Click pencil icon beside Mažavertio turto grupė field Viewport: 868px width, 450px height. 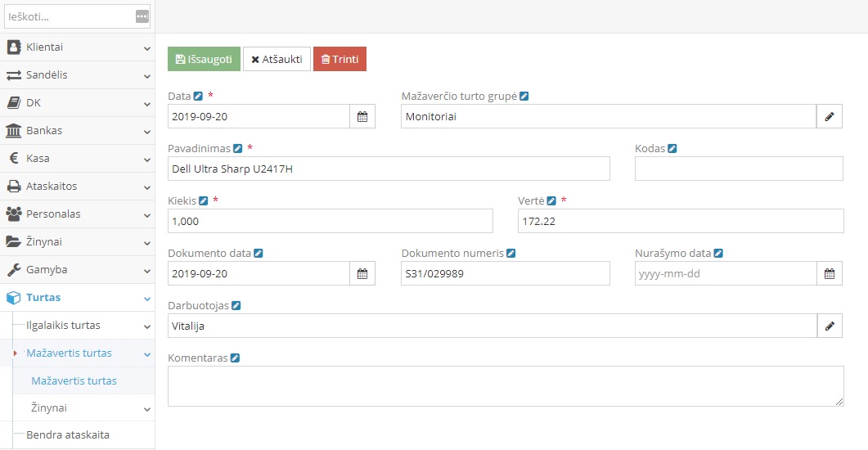[x=830, y=117]
